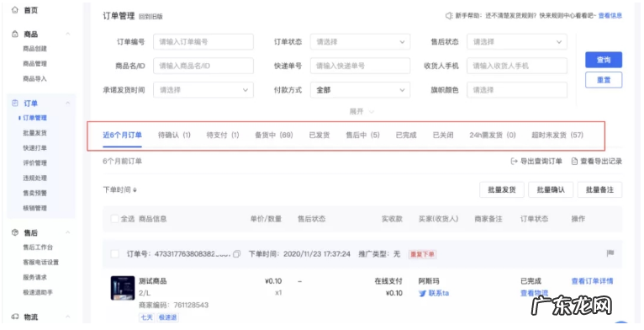The width and height of the screenshot is (644, 330).
Task: Click the speaker icon beside 新手帮助
Action: coord(449,16)
